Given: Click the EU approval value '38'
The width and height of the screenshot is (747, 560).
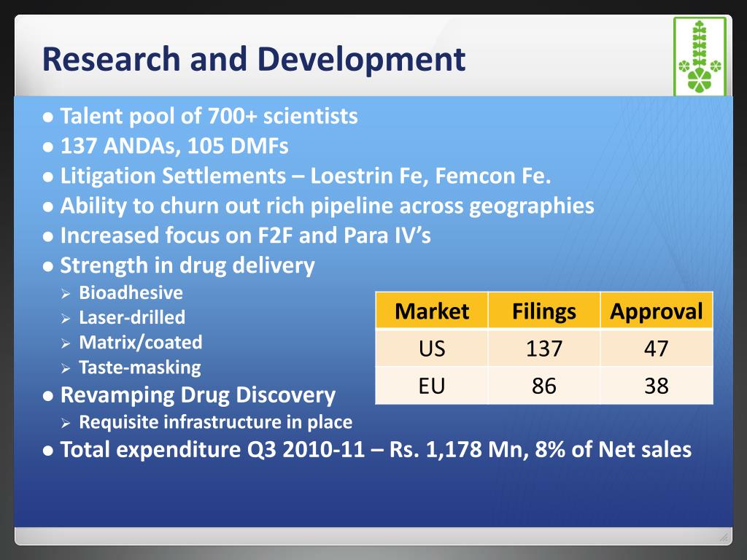Looking at the screenshot, I should (x=657, y=385).
